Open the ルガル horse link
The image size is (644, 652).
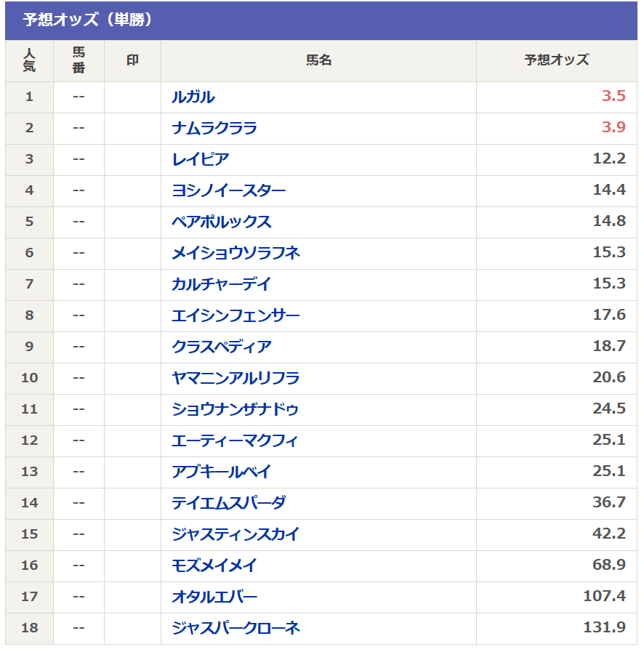click(x=193, y=97)
